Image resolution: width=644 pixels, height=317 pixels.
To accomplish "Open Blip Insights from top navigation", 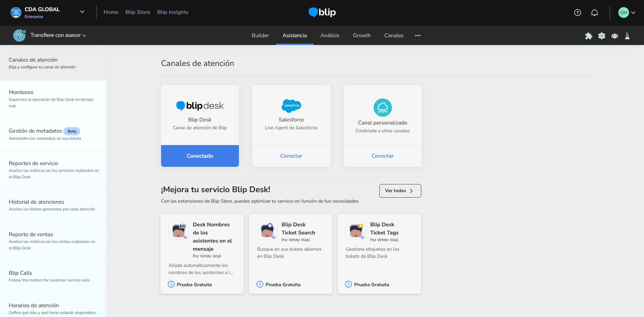I will (x=173, y=12).
